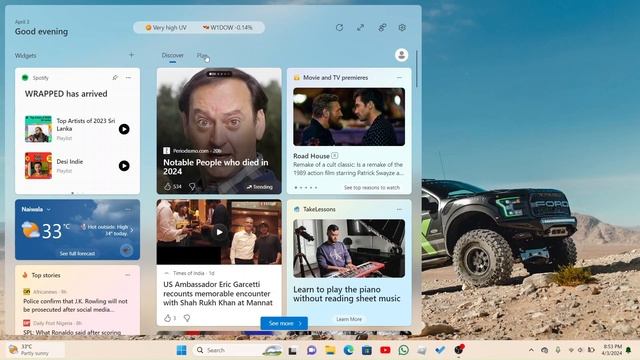Open Microsoft Store from taskbar
Screen dimensions: 640x360
pos(367,350)
